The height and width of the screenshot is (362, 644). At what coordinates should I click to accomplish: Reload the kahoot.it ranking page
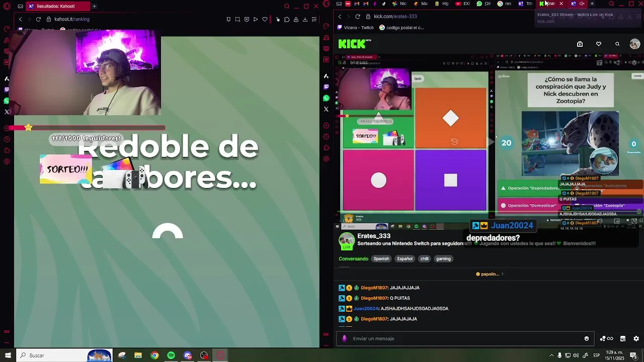[38, 19]
